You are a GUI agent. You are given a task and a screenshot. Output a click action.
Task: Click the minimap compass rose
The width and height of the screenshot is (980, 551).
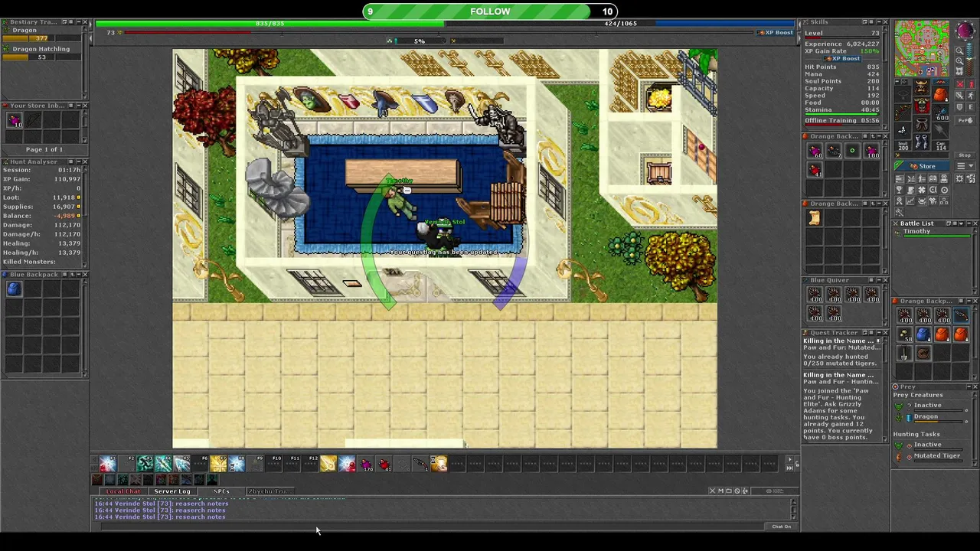coord(965,30)
